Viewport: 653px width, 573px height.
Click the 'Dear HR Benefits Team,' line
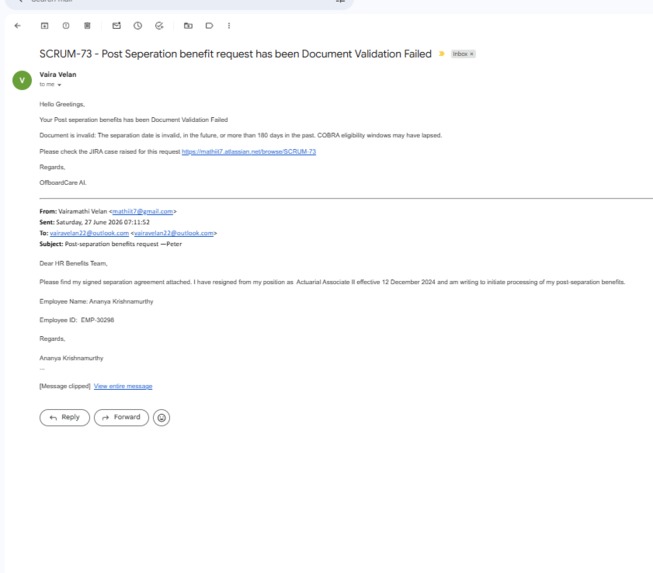[73, 264]
